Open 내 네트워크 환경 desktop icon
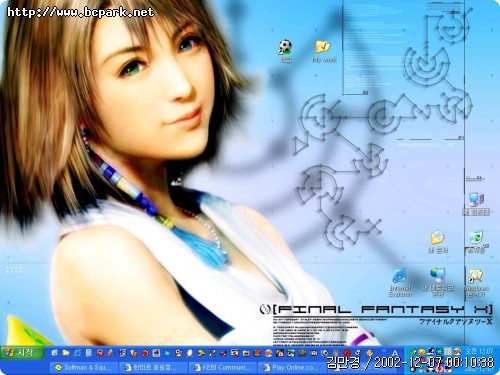This screenshot has height=375, width=500. [x=438, y=282]
